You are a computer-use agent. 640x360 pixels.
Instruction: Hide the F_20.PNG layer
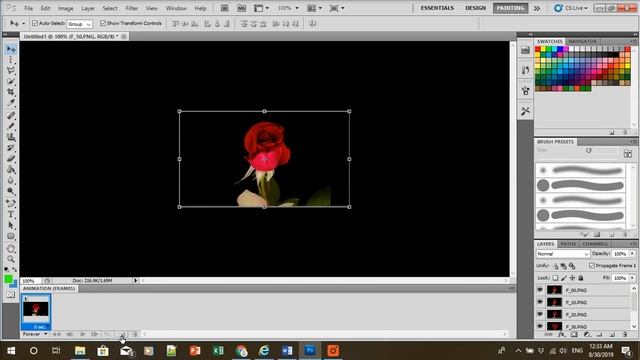coord(540,314)
